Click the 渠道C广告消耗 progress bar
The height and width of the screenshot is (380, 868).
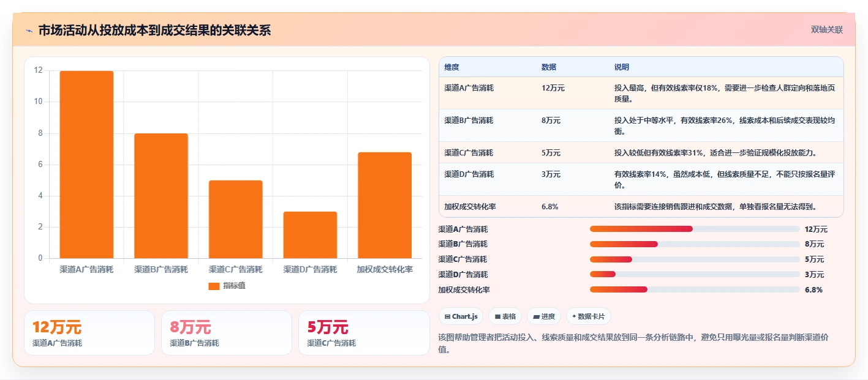695,259
